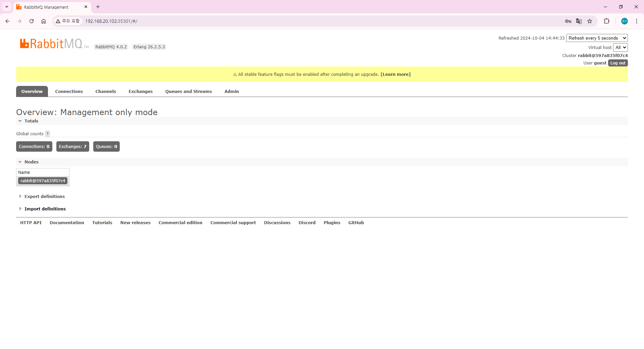Close the RabbitMQ Management tab

[86, 7]
